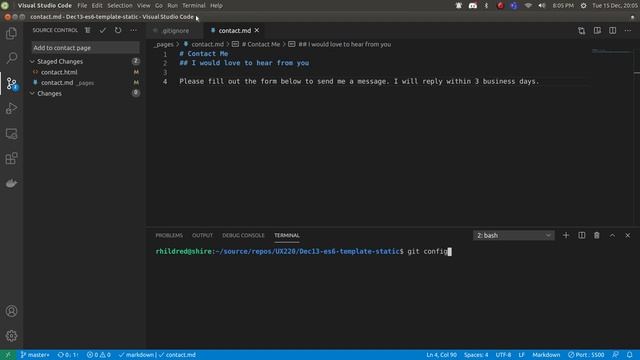The height and width of the screenshot is (360, 640).
Task: Change encoding via UTF-8 status item
Action: pos(503,355)
